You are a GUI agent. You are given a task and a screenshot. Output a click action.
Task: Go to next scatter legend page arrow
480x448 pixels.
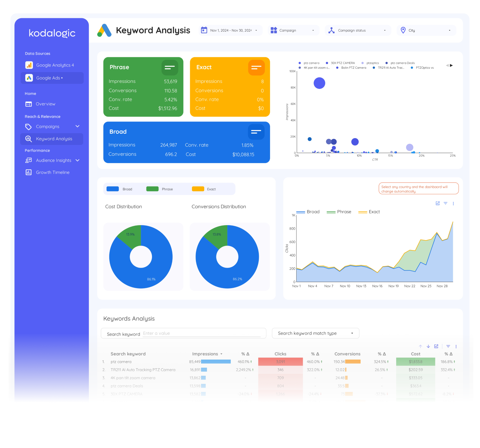452,65
